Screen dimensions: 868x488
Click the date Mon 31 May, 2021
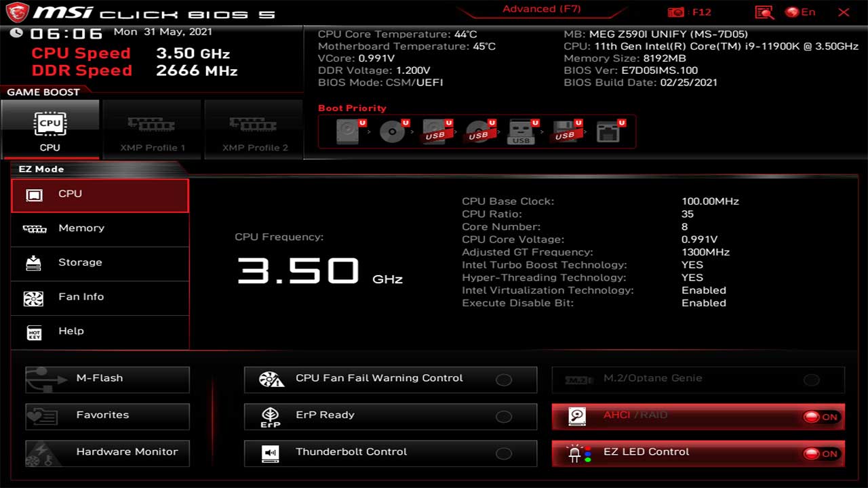coord(163,32)
